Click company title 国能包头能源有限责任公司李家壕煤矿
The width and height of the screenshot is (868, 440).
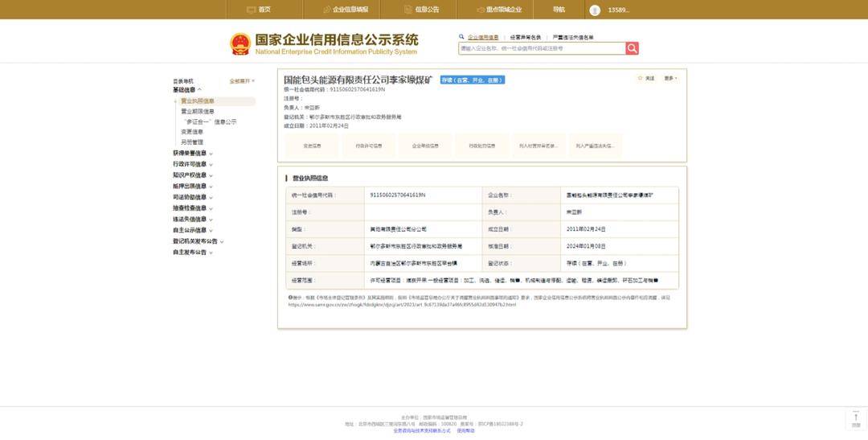(358, 80)
